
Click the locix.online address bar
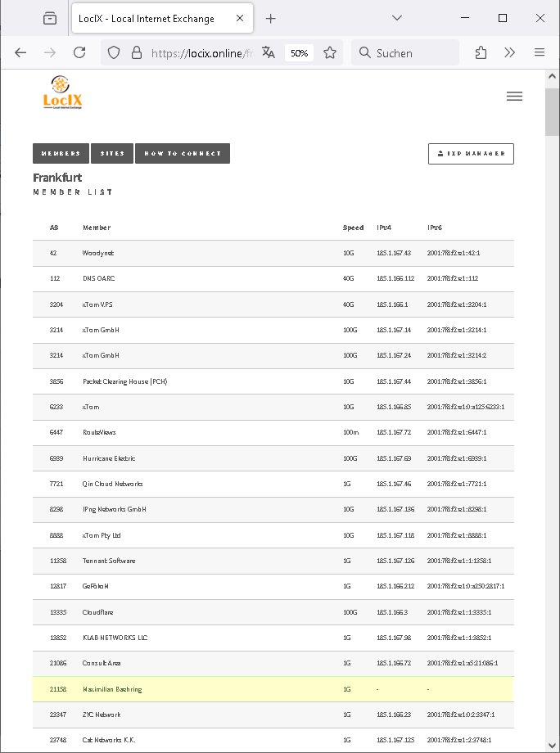(201, 53)
